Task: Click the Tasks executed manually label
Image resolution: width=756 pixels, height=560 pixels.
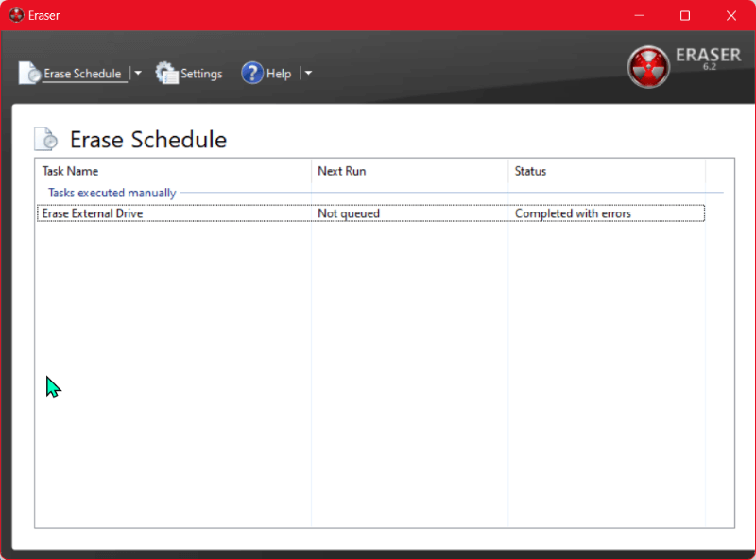Action: tap(111, 193)
